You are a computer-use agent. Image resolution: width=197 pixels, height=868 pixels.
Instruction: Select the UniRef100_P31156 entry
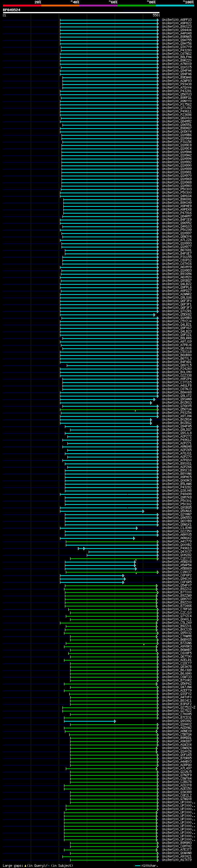(176, 142)
